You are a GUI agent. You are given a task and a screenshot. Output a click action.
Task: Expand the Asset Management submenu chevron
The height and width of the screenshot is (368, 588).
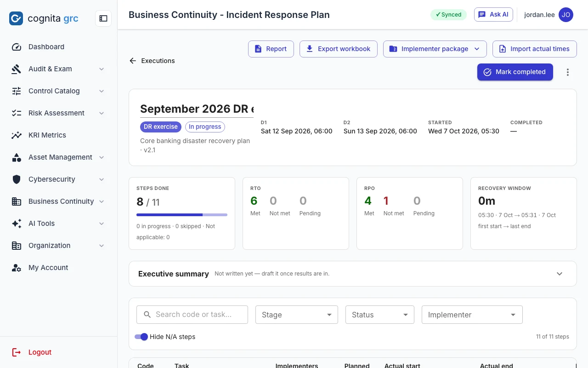102,157
